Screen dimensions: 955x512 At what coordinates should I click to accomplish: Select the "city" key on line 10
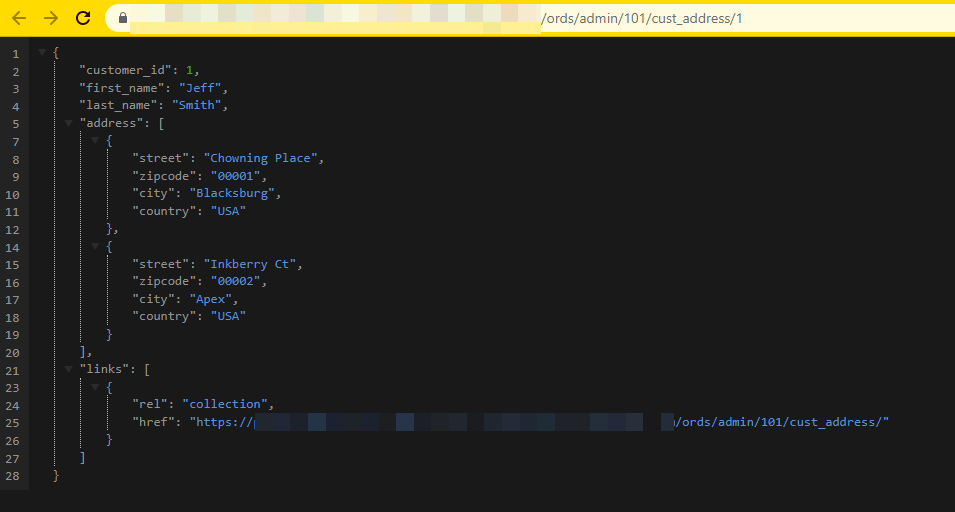pos(153,193)
